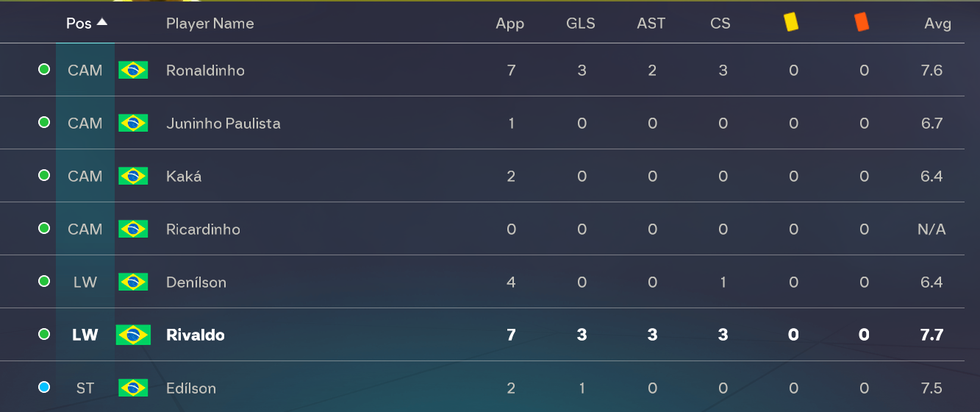980x412 pixels.
Task: Open Rivaldo's player profile
Action: pos(196,335)
